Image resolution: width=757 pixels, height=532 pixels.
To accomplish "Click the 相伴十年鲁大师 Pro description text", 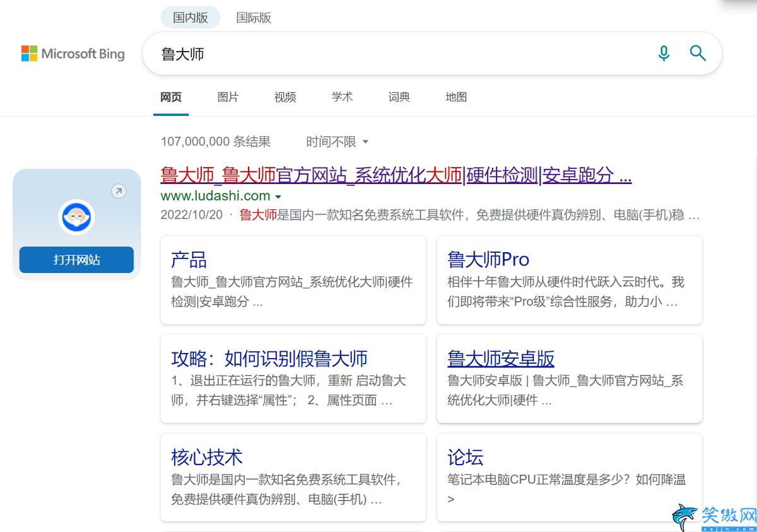I will coord(566,291).
